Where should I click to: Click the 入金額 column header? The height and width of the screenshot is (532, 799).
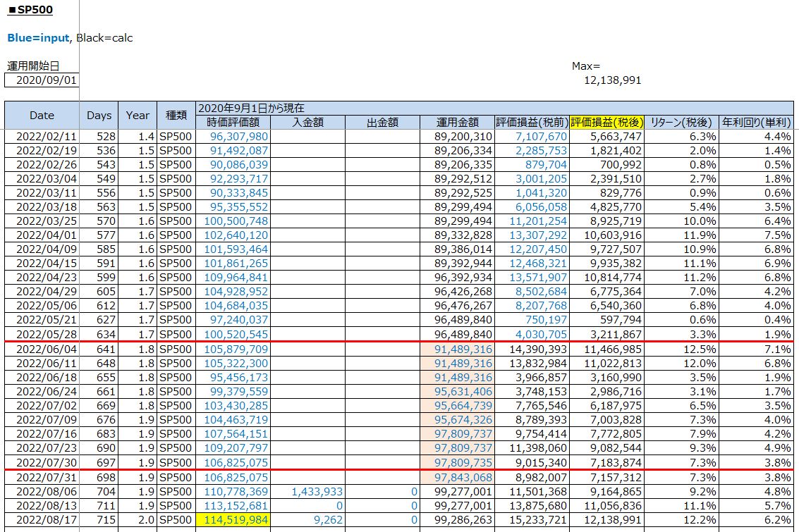(307, 123)
